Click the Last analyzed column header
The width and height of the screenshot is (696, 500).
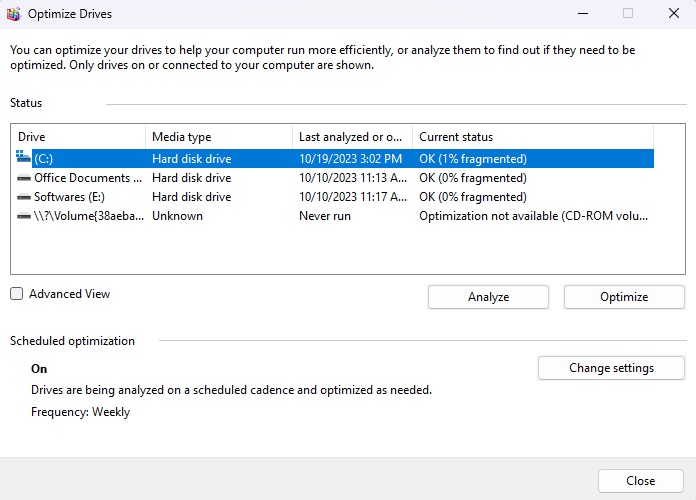pyautogui.click(x=352, y=137)
